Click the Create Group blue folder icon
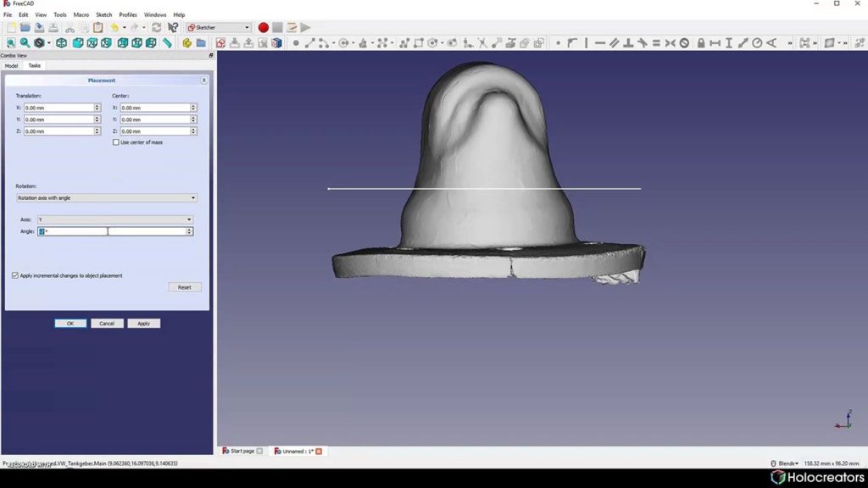Screen dimensions: 868x488 tap(201, 43)
